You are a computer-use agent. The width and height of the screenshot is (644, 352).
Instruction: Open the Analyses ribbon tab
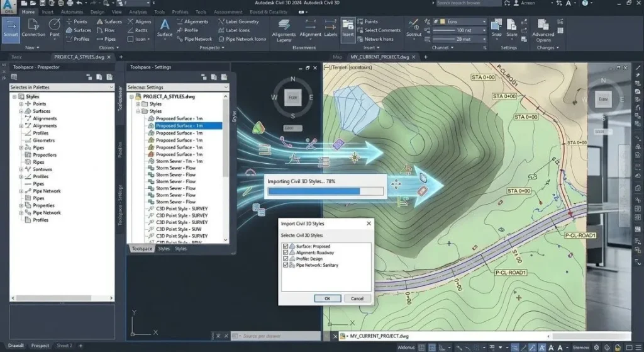138,12
